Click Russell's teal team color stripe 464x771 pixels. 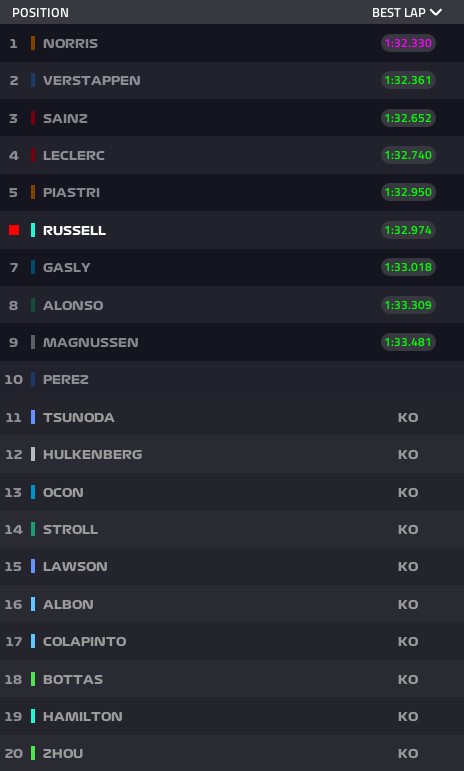(33, 230)
